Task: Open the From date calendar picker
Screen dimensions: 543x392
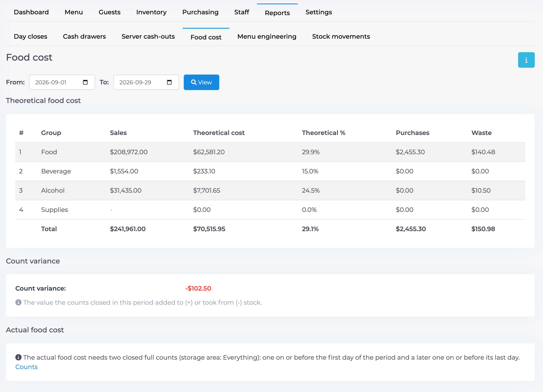Action: coord(85,82)
